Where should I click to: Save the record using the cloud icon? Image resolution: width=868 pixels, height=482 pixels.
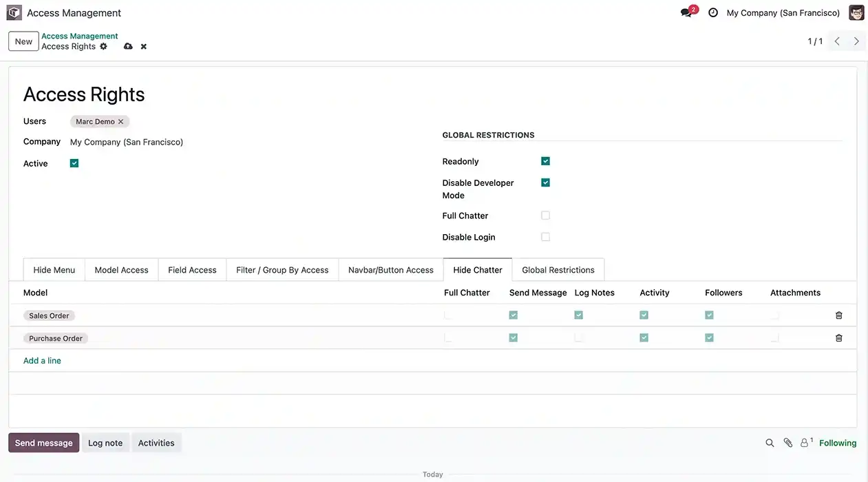pos(128,46)
